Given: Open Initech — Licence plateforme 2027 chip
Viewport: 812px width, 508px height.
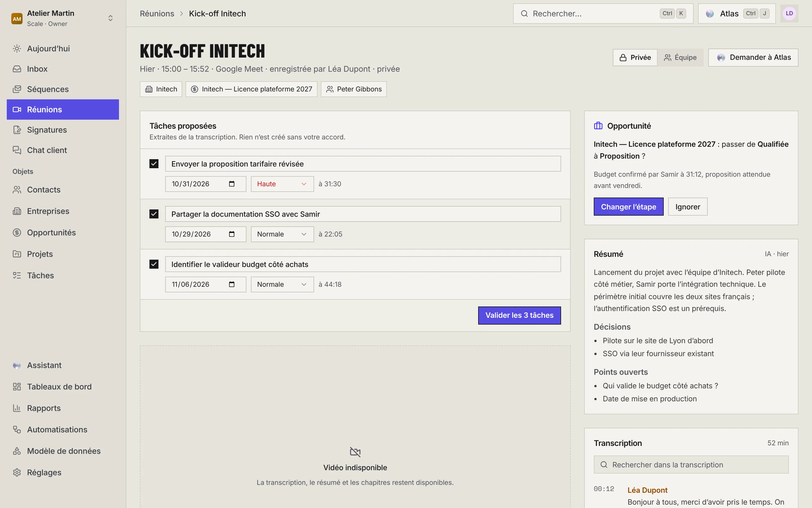Looking at the screenshot, I should [x=251, y=89].
